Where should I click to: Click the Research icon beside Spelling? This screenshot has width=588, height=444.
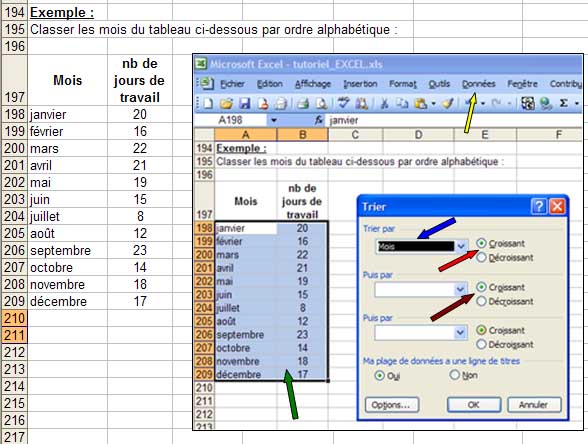pyautogui.click(x=362, y=103)
